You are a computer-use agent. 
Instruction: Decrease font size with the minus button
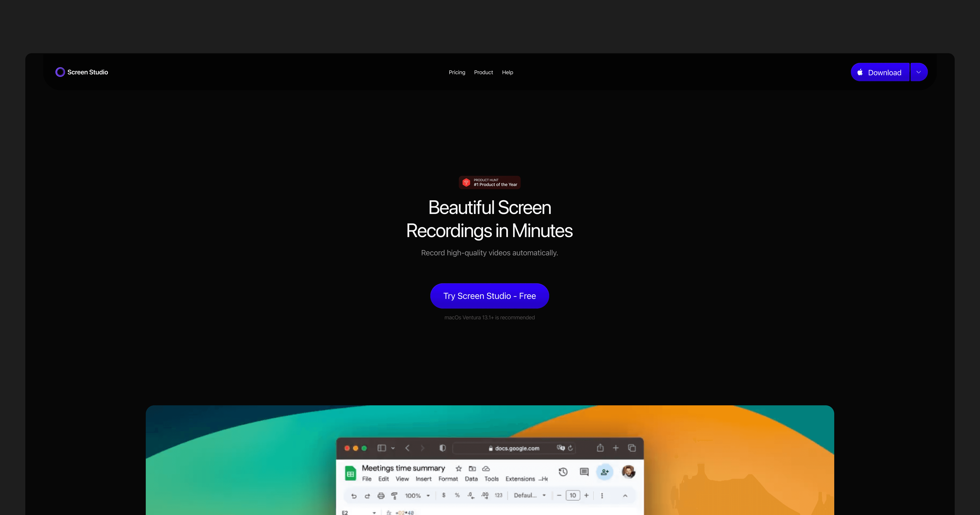tap(559, 495)
